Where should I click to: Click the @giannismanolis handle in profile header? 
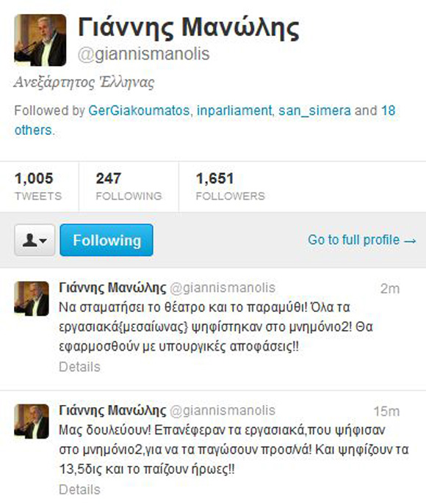(143, 54)
